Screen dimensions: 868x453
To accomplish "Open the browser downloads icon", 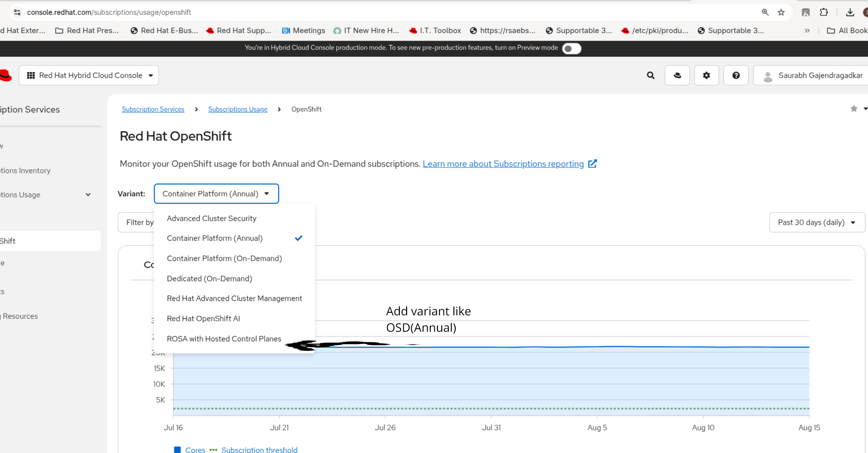I will tap(850, 12).
